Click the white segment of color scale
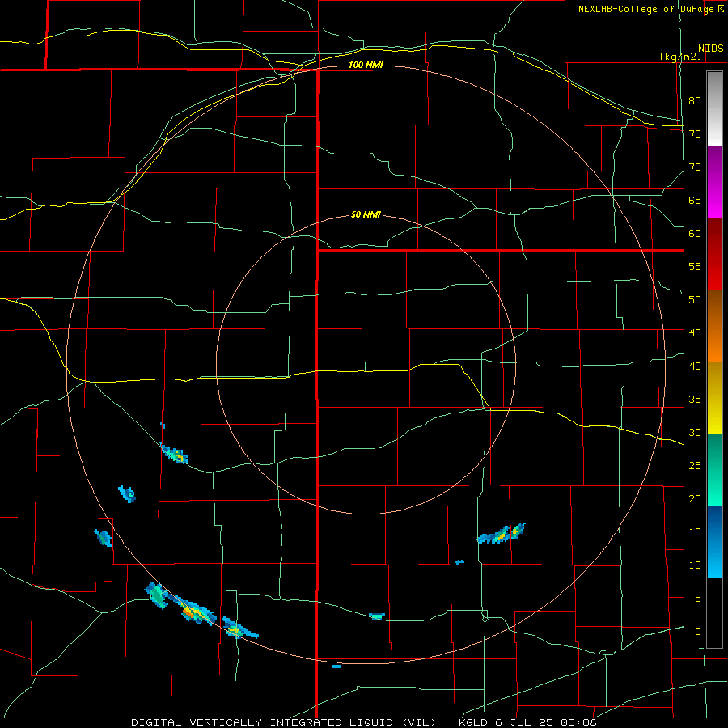 coord(714,108)
